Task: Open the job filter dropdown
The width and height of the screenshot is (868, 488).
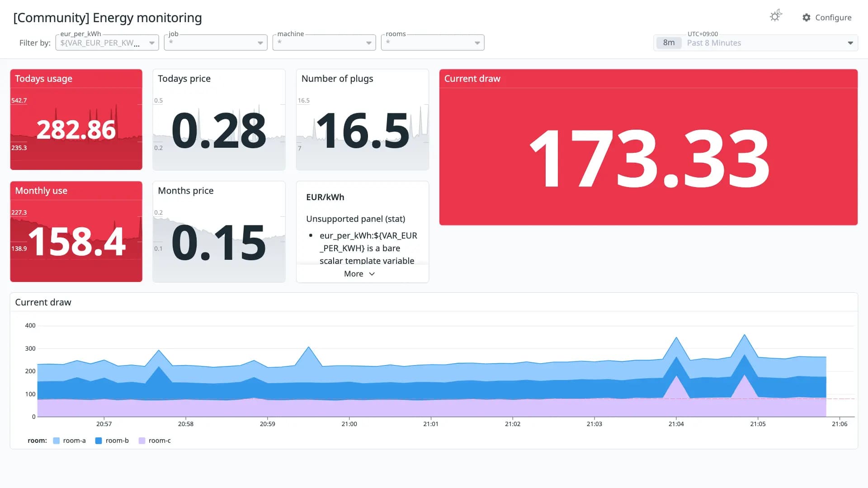Action: (216, 42)
